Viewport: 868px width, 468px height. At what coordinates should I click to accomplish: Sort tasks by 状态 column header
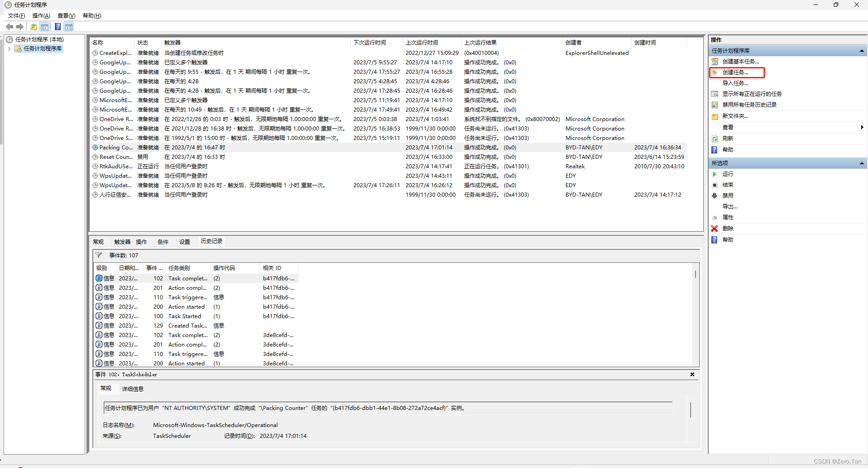coord(148,43)
